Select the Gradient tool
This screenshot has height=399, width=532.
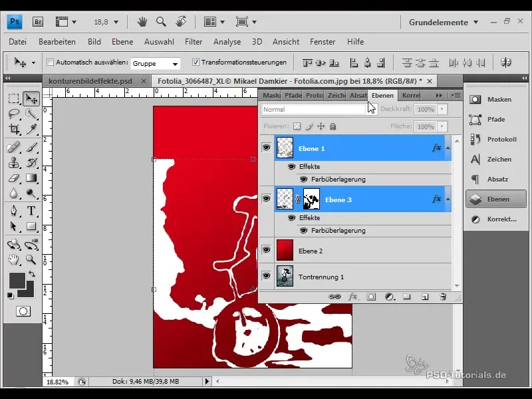tap(31, 178)
